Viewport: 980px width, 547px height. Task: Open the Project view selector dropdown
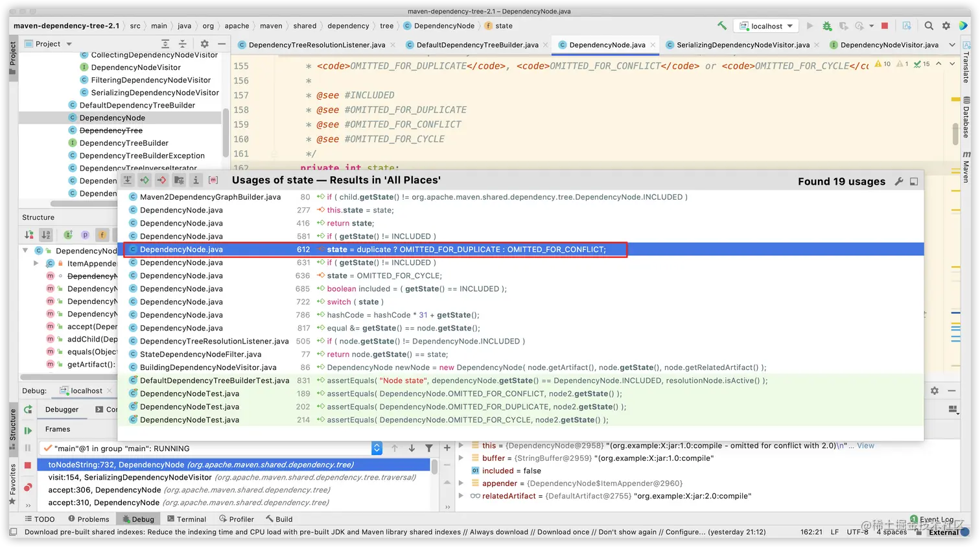coord(49,44)
